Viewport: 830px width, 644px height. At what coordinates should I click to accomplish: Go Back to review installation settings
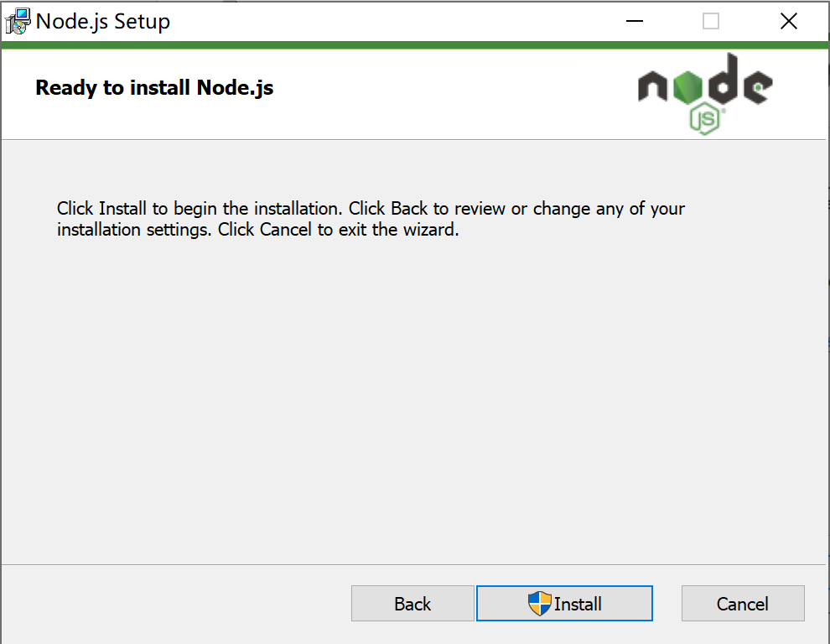pos(412,603)
